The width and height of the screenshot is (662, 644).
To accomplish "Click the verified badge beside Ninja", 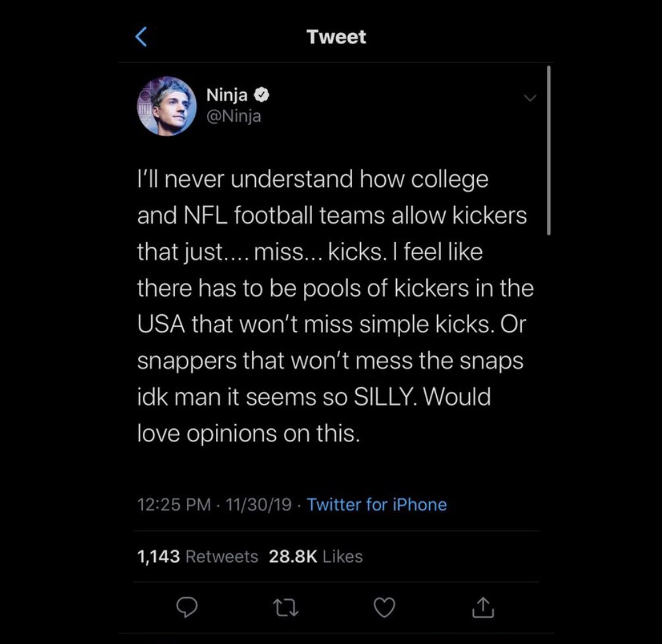I will point(263,95).
